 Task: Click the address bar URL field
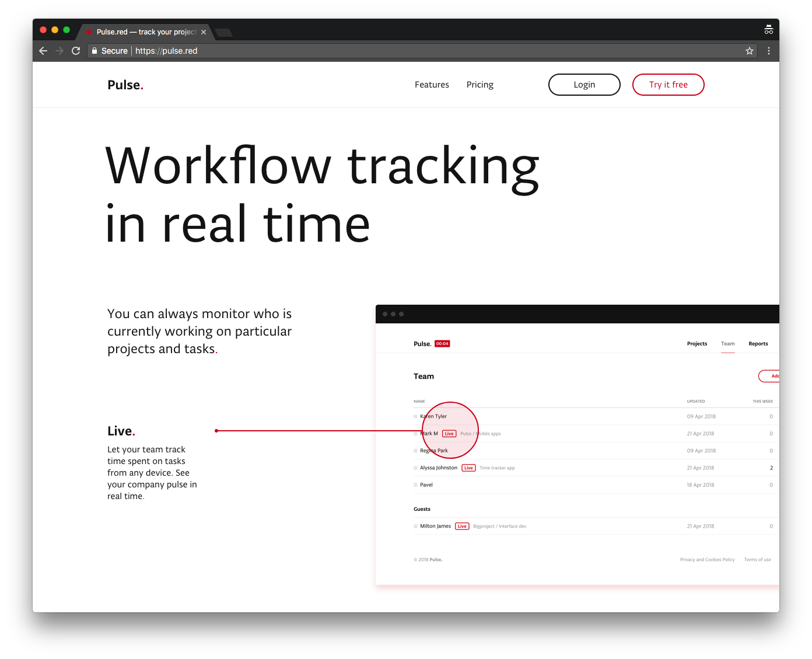point(408,51)
